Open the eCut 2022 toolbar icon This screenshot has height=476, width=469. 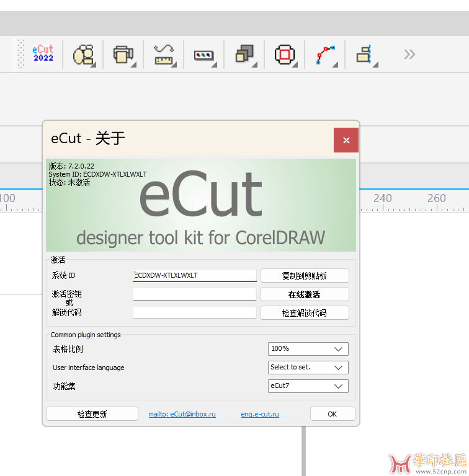pos(43,54)
